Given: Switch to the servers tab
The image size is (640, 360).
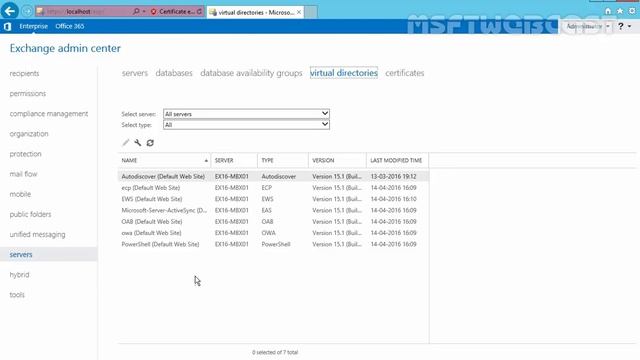Looking at the screenshot, I should [135, 73].
